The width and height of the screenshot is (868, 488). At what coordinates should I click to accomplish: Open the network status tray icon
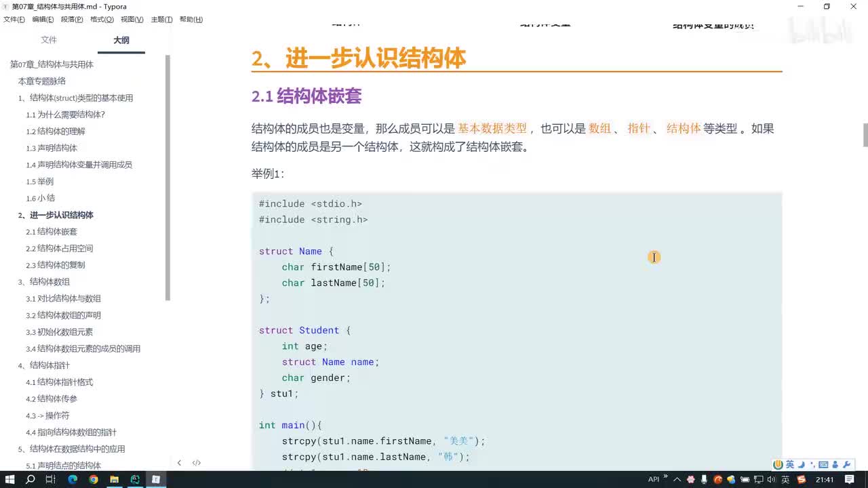[x=758, y=480]
